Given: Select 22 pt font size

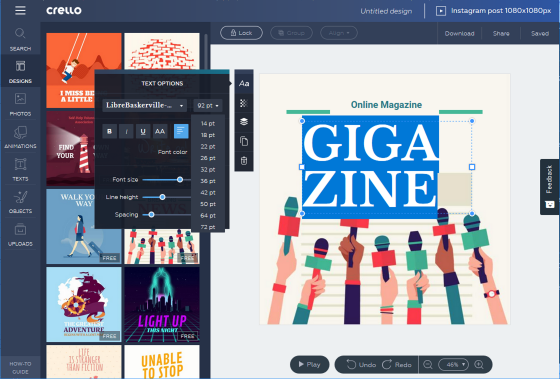Looking at the screenshot, I should click(208, 146).
